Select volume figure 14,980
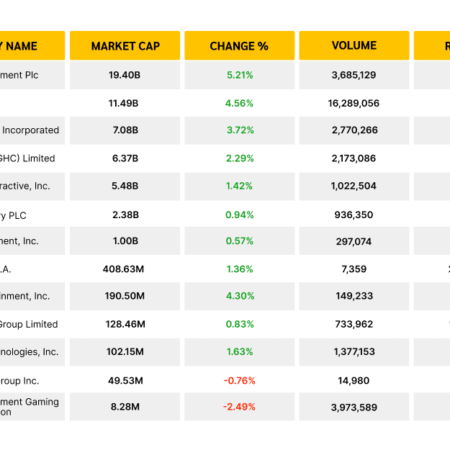The width and height of the screenshot is (450, 450). 354,381
